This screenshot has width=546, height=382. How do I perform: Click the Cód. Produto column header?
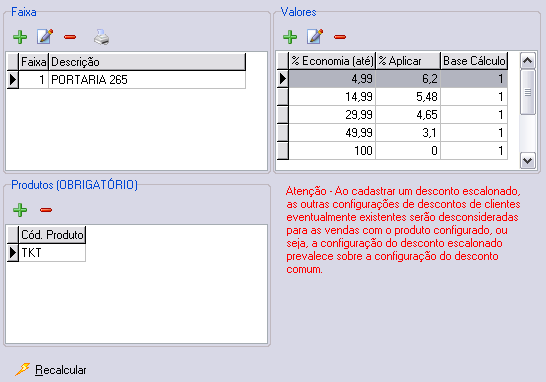click(52, 235)
